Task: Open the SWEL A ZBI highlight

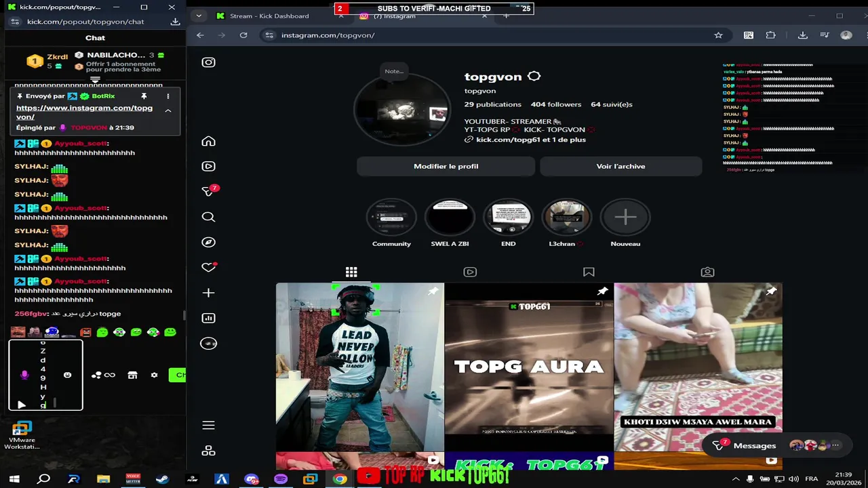Action: point(450,218)
